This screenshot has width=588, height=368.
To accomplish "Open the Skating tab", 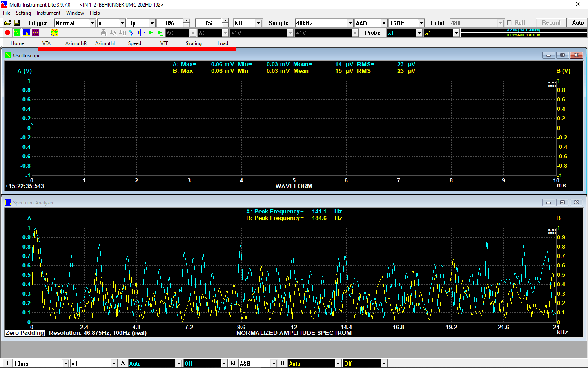I will click(x=194, y=43).
